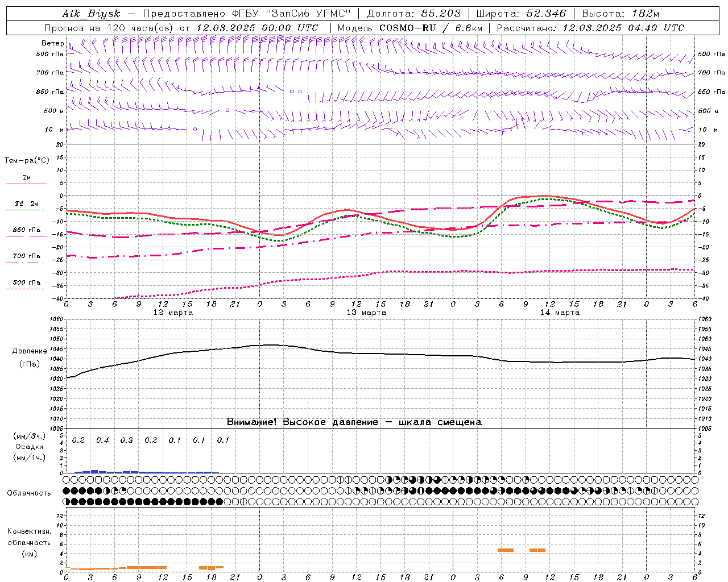Click 'Внимание! Высокое давление' warning text
Viewport: 728px width, 582px height.
[303, 422]
